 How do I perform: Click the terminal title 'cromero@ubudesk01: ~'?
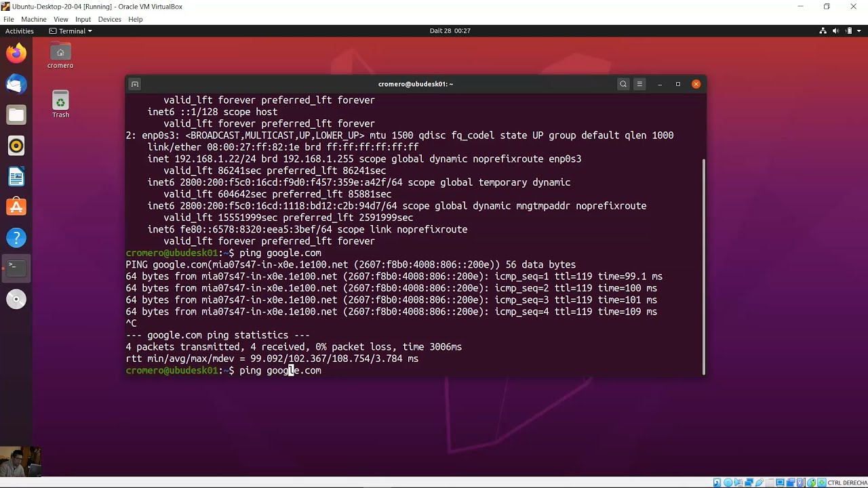[416, 84]
